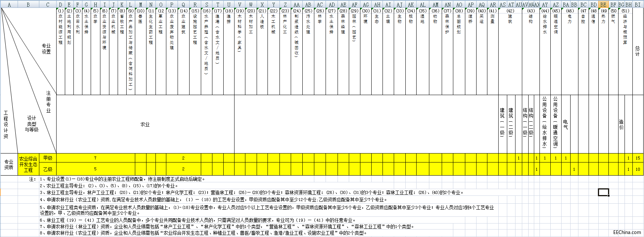Click the (19) 木材科学 specialty cell
This screenshot has width=644, height=237.
click(x=240, y=51)
